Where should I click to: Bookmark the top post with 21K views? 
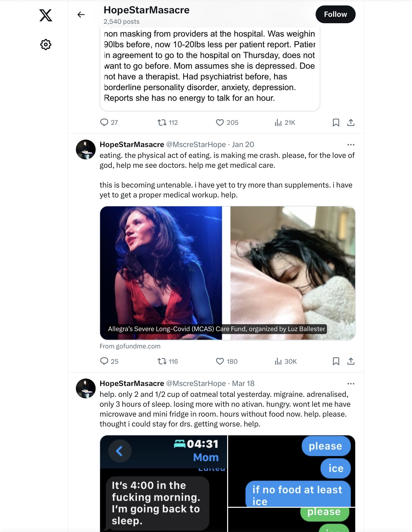pos(336,123)
